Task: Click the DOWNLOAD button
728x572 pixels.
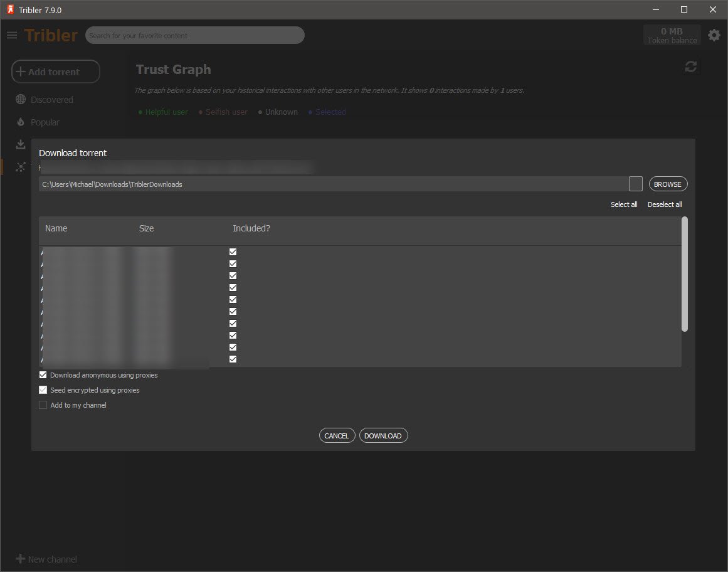Action: (x=384, y=435)
